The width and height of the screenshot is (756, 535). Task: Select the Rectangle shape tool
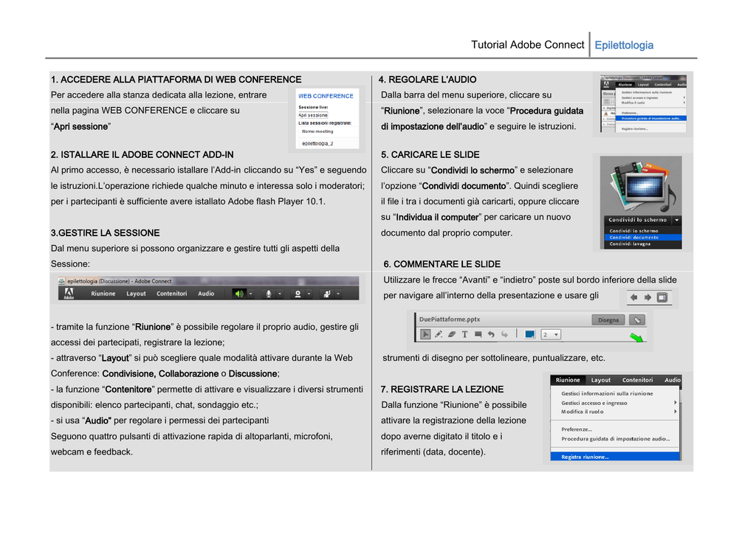coord(478,334)
